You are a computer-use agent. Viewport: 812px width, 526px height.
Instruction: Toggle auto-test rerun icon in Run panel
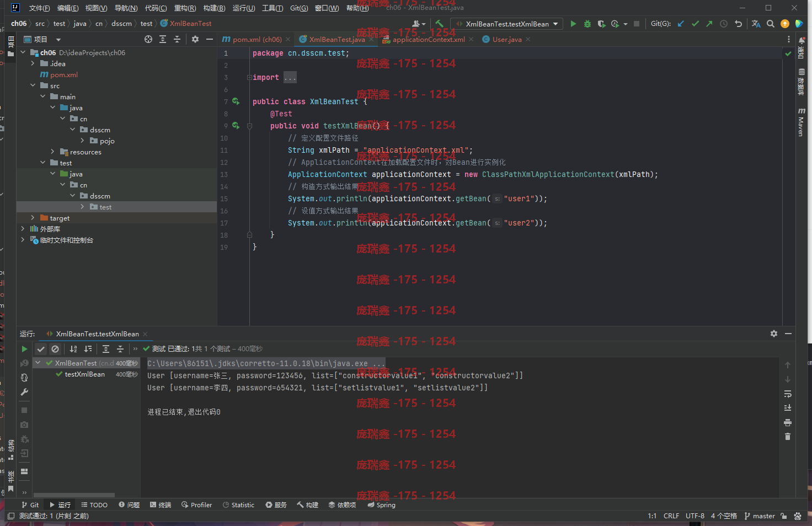point(24,378)
